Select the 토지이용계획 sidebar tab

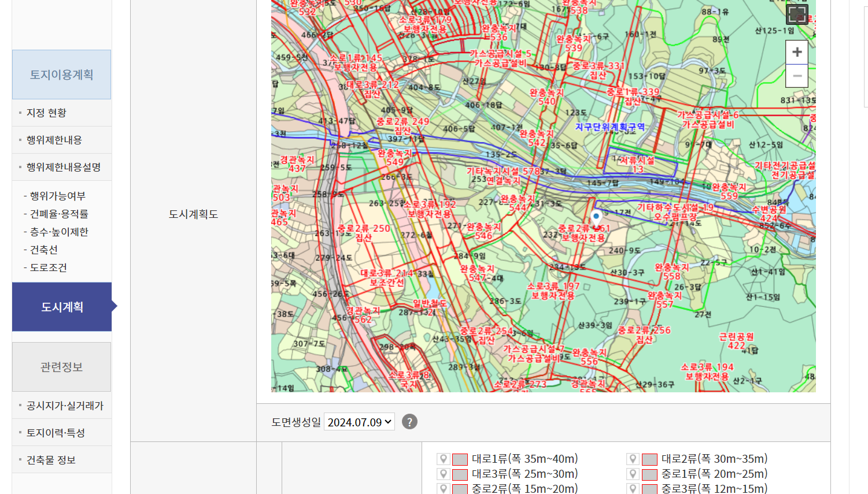[x=61, y=75]
